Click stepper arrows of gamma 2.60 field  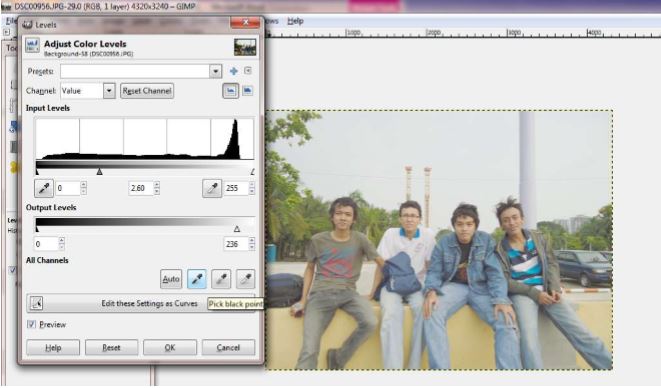[157, 188]
